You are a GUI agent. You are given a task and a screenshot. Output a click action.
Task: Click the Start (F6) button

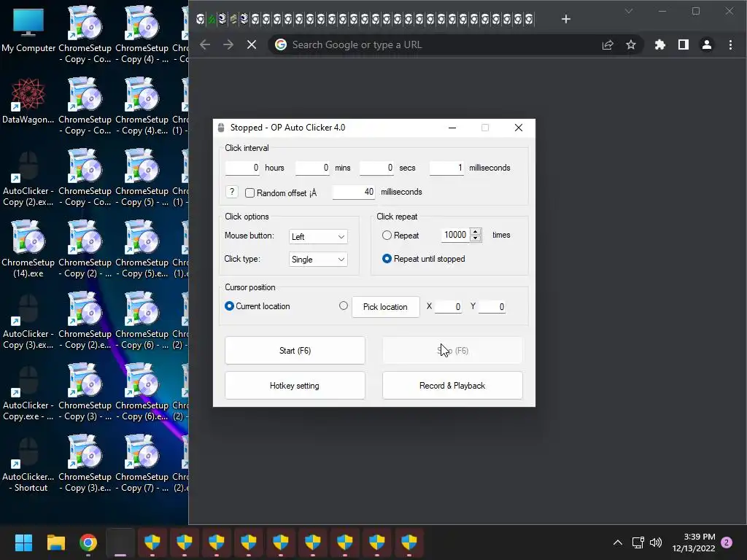(295, 351)
